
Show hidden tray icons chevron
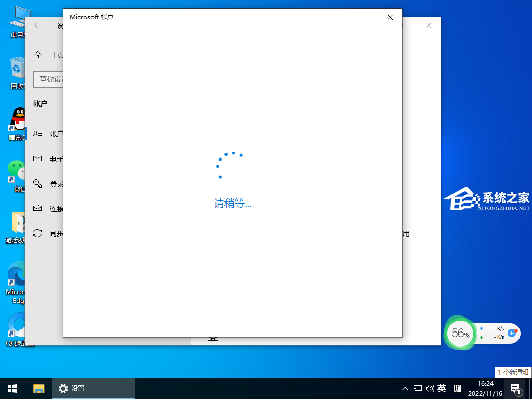coord(405,388)
